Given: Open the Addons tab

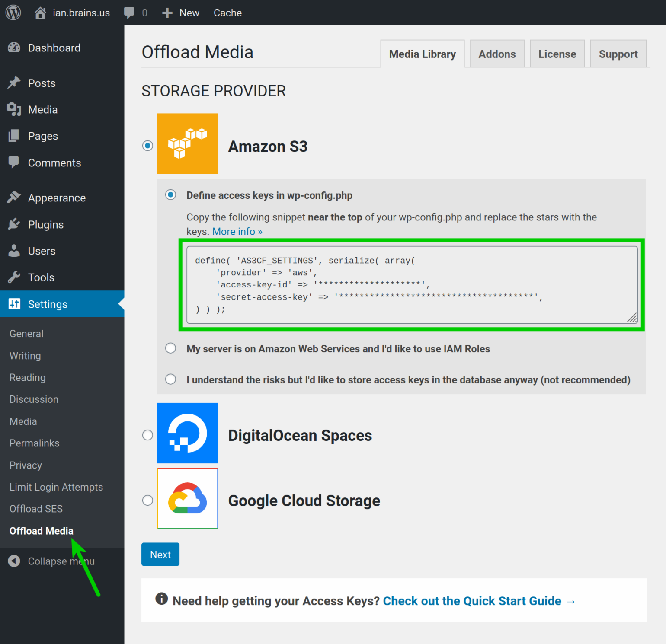Looking at the screenshot, I should [x=497, y=54].
